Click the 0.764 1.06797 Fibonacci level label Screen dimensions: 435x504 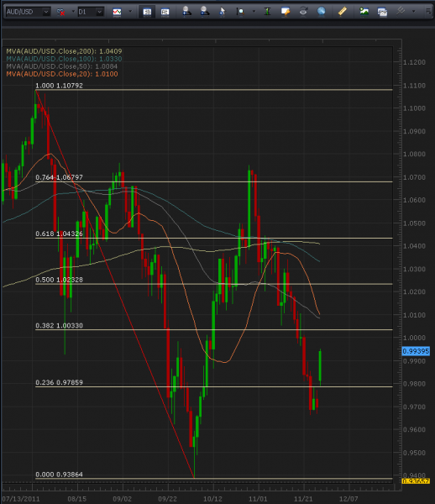click(59, 177)
